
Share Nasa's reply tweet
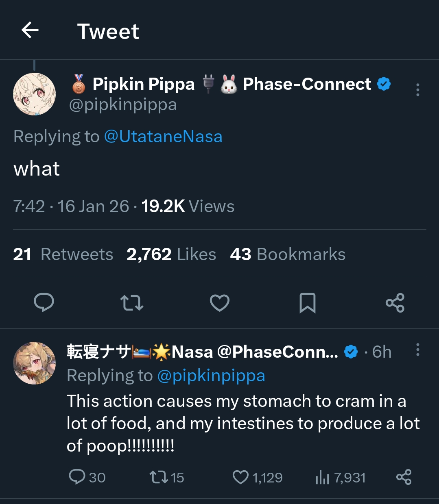click(404, 477)
